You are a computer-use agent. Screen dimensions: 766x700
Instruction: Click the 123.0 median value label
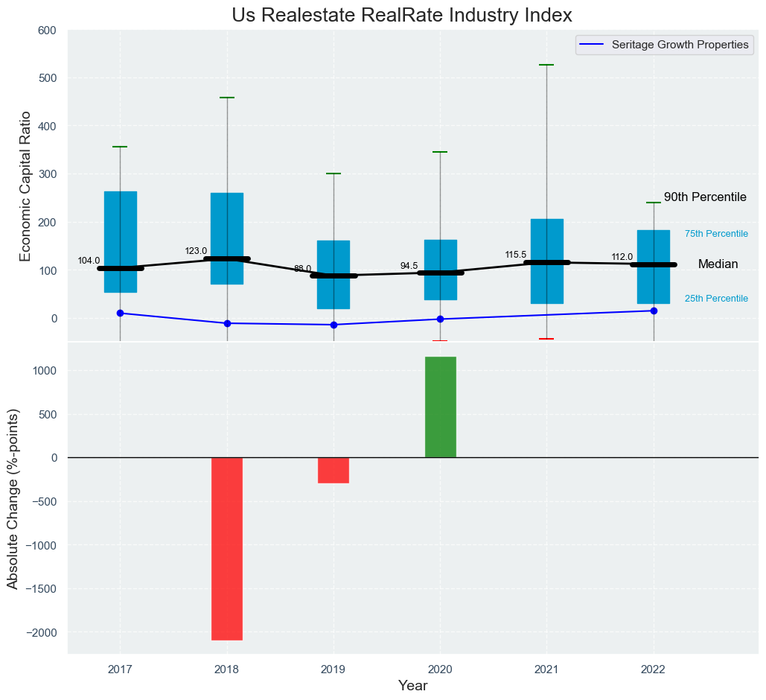click(196, 251)
